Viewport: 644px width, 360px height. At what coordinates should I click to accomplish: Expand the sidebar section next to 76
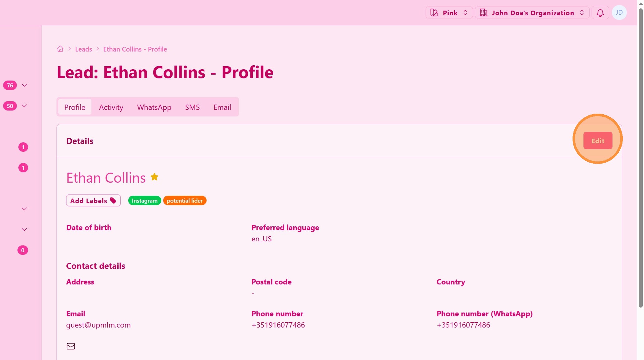pos(24,85)
